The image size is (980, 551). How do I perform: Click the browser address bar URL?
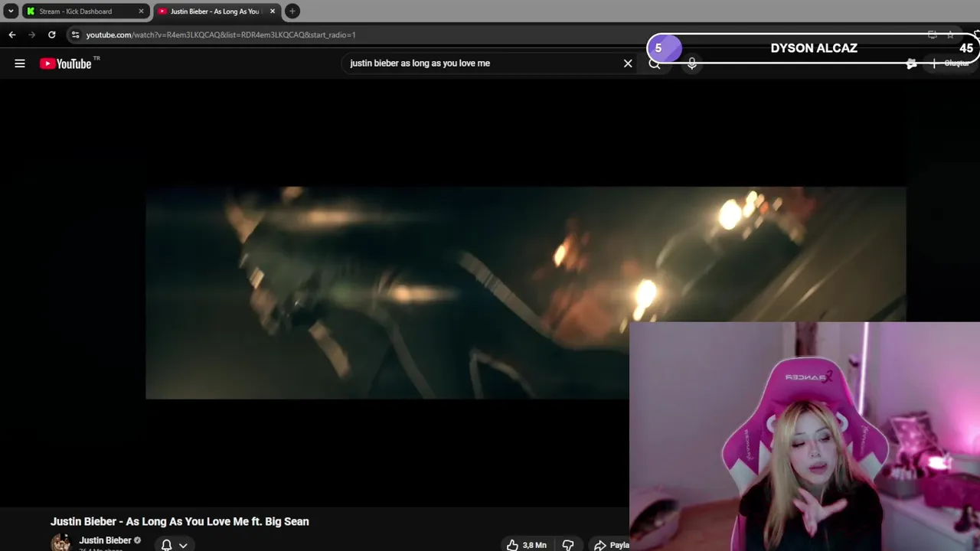click(x=220, y=34)
